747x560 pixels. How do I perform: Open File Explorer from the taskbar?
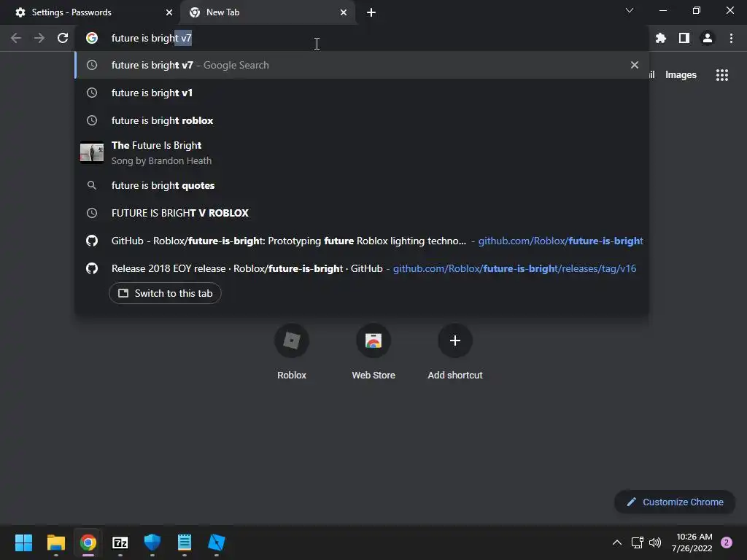[55, 542]
